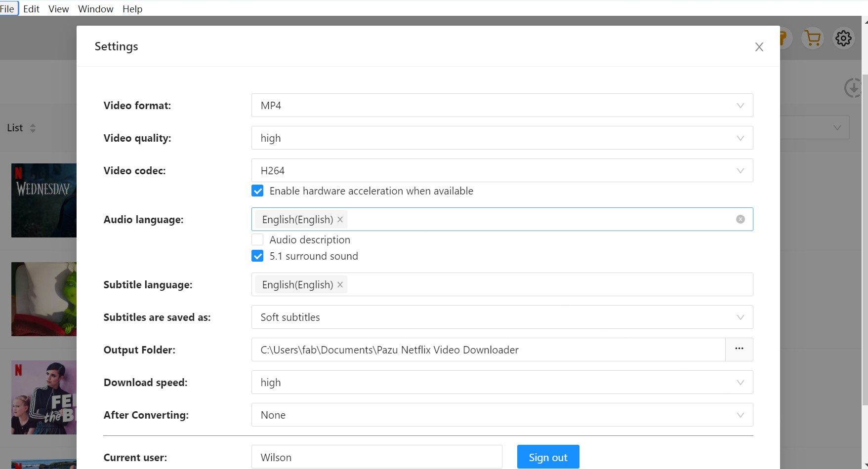Uncheck 5.1 surround sound

click(x=257, y=256)
